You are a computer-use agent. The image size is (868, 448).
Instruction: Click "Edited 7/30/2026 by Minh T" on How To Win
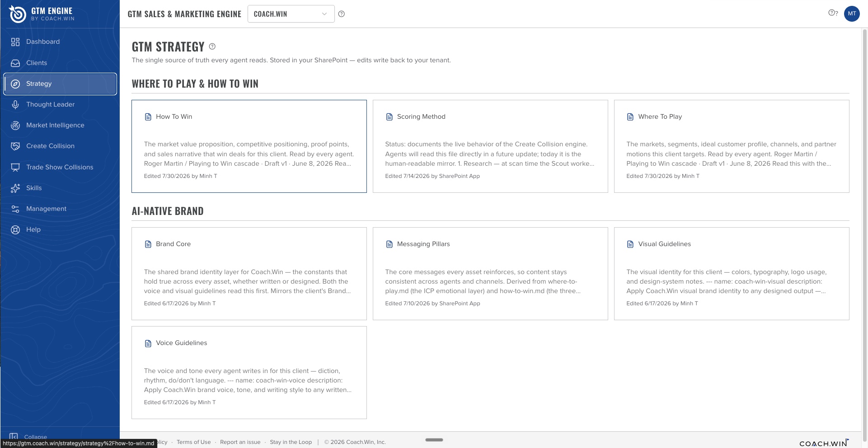coord(181,176)
